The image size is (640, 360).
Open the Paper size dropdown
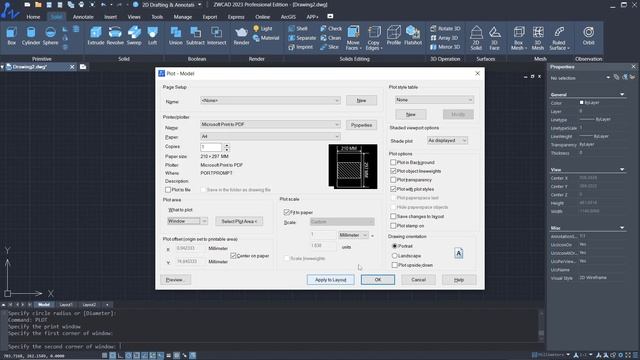click(x=270, y=136)
